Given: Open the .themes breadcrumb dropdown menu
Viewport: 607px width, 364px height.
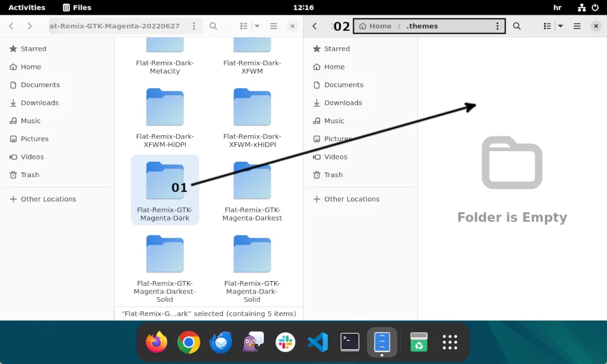Looking at the screenshot, I should tap(497, 26).
